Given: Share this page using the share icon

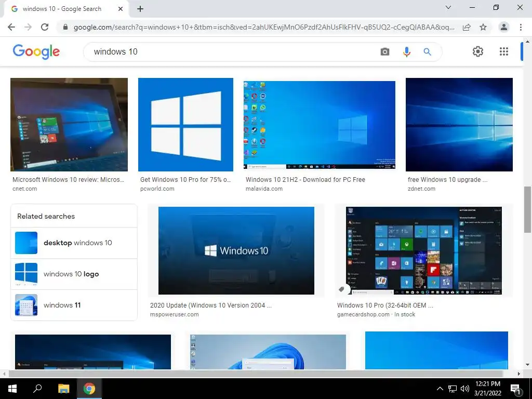Looking at the screenshot, I should point(467,27).
